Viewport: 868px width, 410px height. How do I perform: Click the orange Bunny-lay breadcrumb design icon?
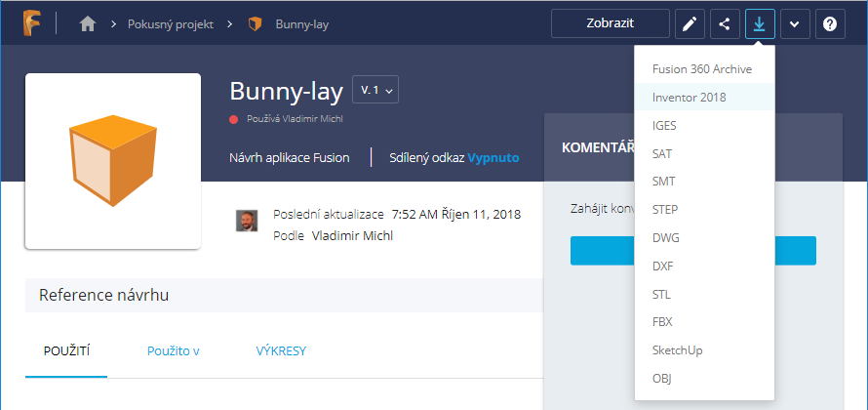point(255,24)
